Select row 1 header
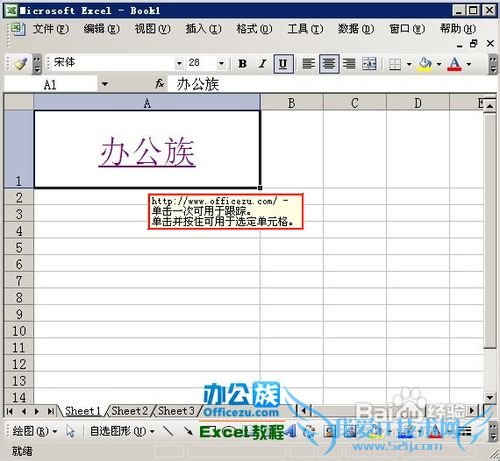Viewport: 500px width, 461px height. (x=19, y=149)
